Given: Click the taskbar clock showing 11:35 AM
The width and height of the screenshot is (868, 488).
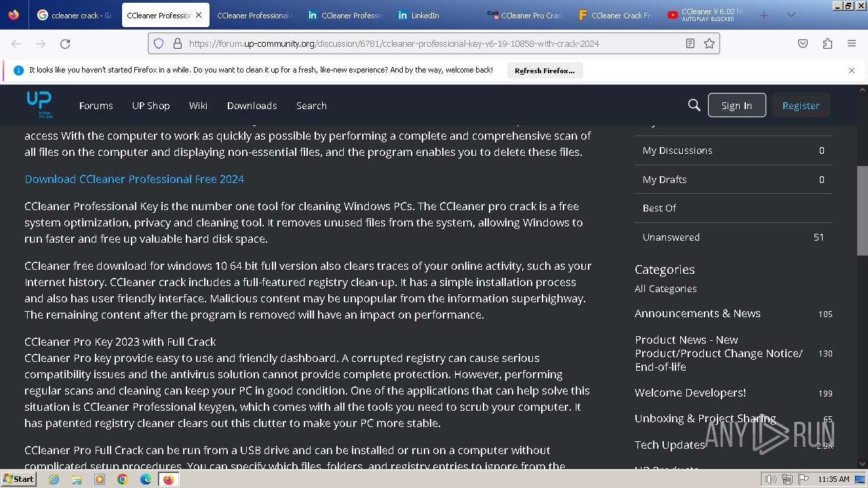Looking at the screenshot, I should (x=833, y=479).
